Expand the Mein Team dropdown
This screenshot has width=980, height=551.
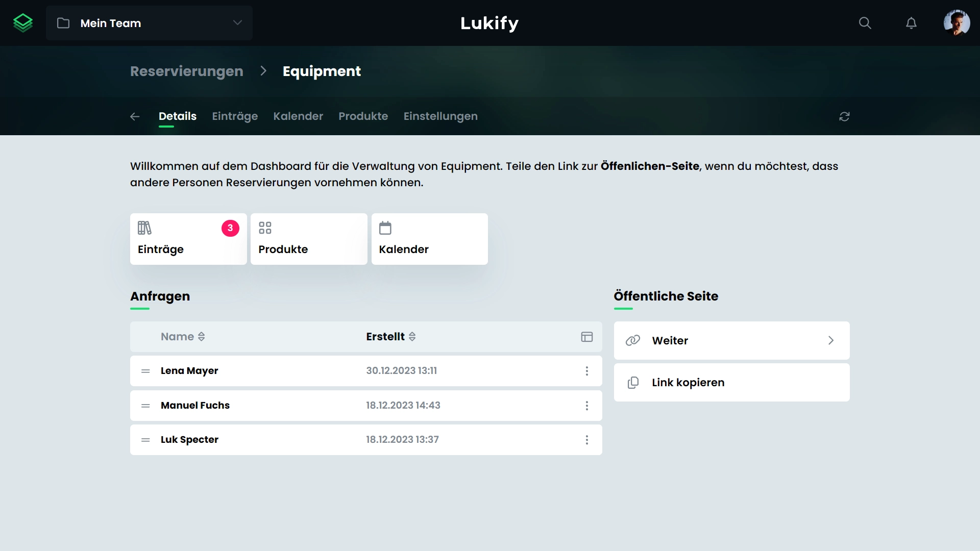tap(149, 23)
